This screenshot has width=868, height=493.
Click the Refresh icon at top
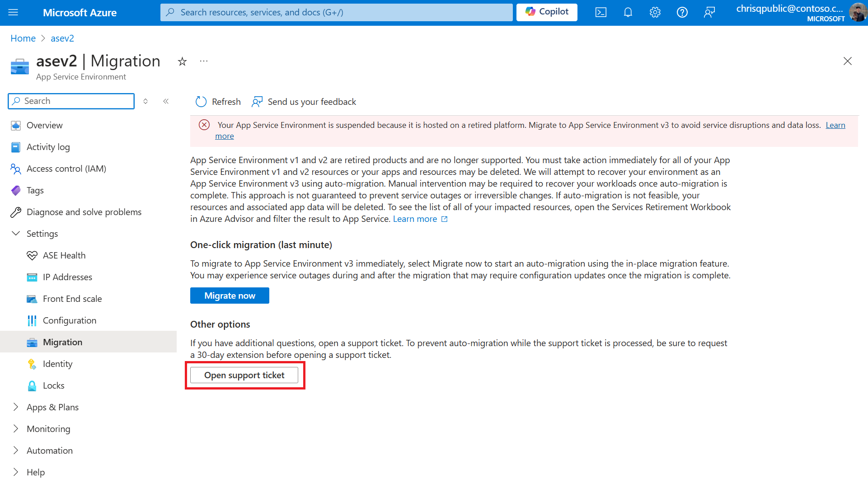click(x=201, y=101)
